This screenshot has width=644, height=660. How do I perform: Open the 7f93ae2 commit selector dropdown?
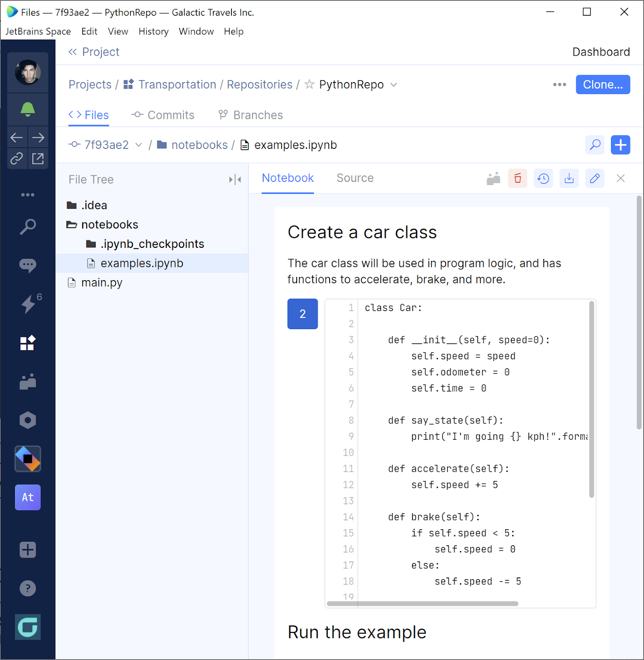tap(139, 145)
